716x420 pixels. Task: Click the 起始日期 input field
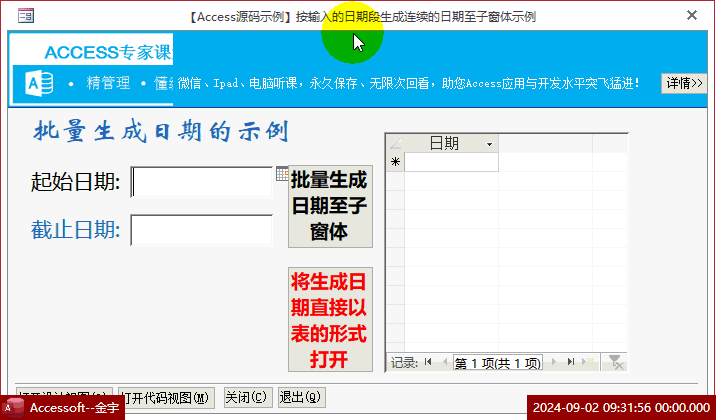[x=201, y=182]
